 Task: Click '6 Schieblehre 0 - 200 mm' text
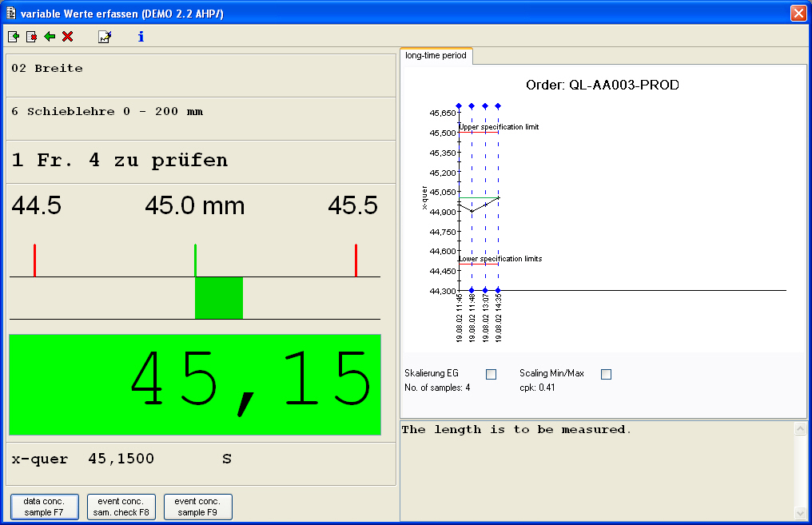click(107, 111)
